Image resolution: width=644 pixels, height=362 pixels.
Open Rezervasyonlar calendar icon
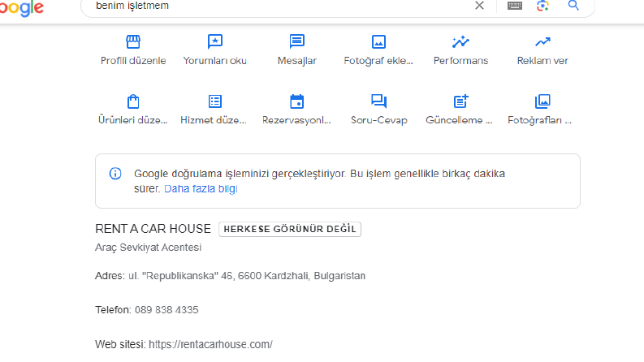click(297, 101)
